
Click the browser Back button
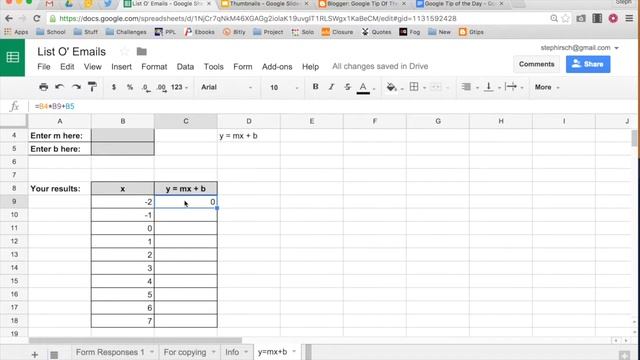pos(9,18)
